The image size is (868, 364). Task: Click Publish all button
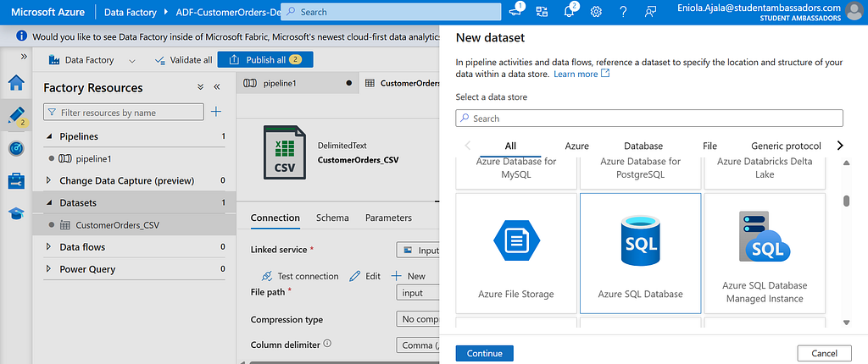click(265, 60)
